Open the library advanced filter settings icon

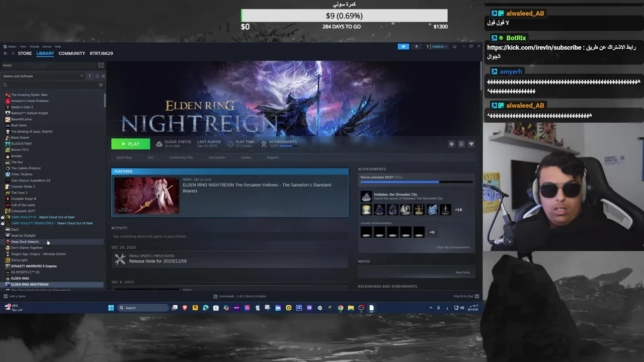click(x=101, y=85)
